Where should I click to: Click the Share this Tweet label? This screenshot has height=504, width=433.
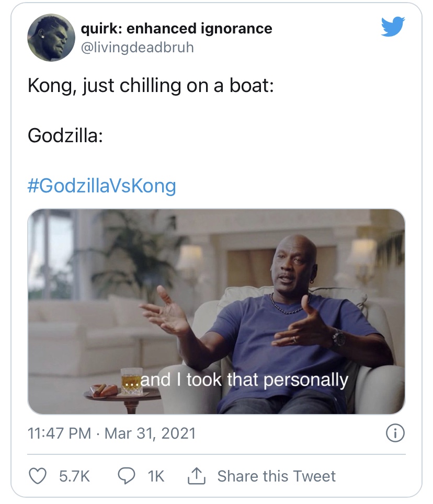276,476
